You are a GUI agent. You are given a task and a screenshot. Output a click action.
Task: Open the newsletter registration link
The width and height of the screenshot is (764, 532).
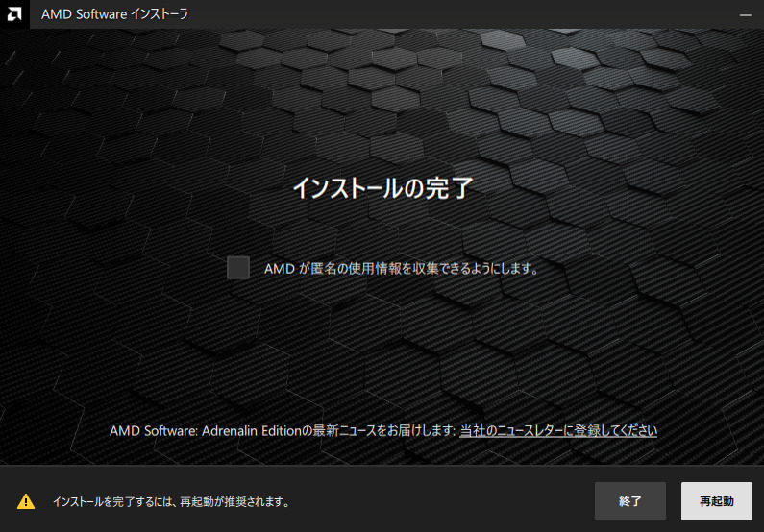[558, 431]
